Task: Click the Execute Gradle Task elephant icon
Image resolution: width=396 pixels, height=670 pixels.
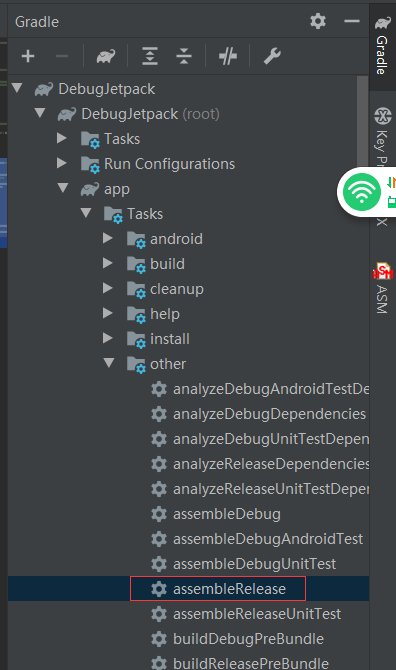Action: [106, 56]
